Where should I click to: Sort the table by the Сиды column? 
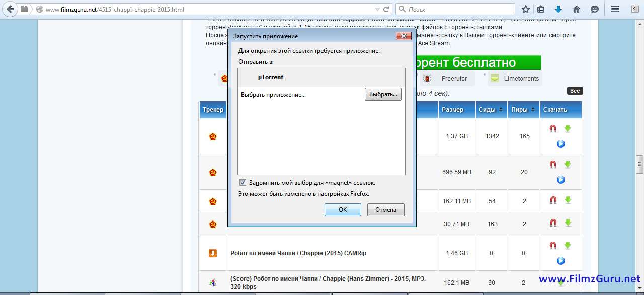pyautogui.click(x=490, y=110)
